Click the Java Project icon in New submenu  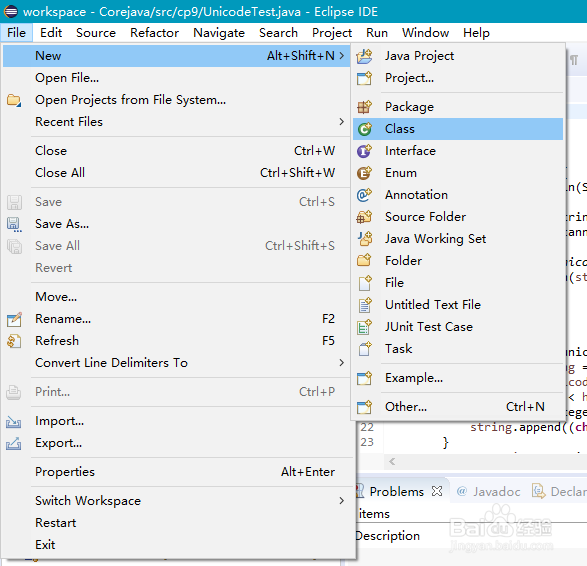tap(364, 56)
